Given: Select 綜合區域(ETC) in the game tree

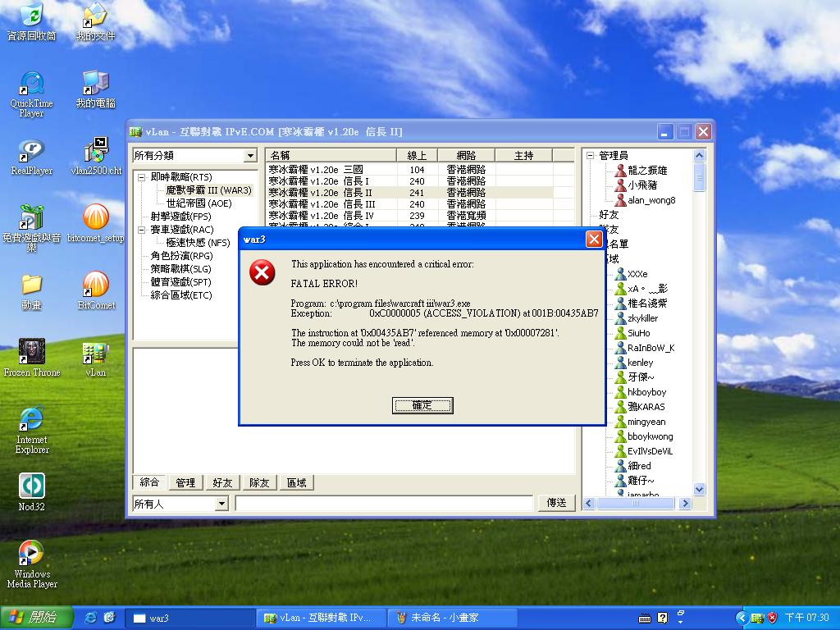Looking at the screenshot, I should click(x=181, y=295).
